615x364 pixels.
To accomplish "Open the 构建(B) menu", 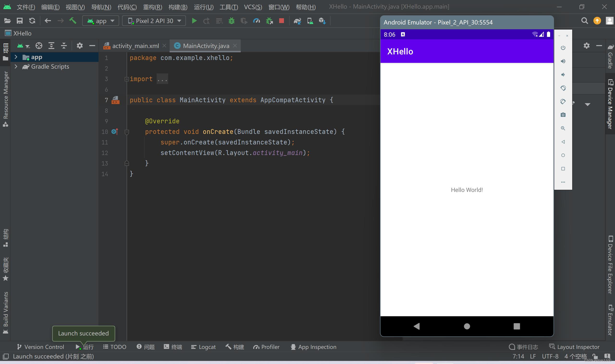I will [x=178, y=7].
